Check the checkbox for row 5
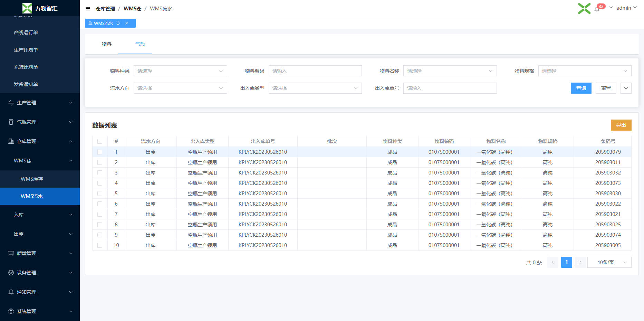 [100, 193]
